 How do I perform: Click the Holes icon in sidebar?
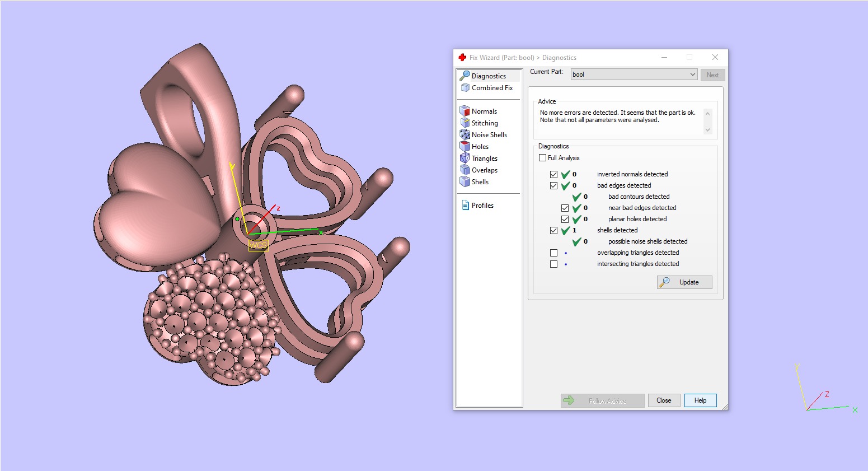465,146
